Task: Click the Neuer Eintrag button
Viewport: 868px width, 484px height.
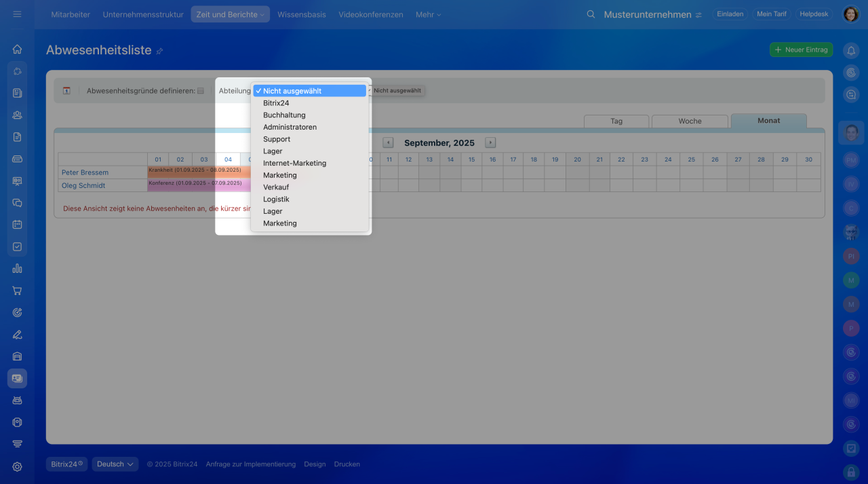Action: (x=801, y=50)
